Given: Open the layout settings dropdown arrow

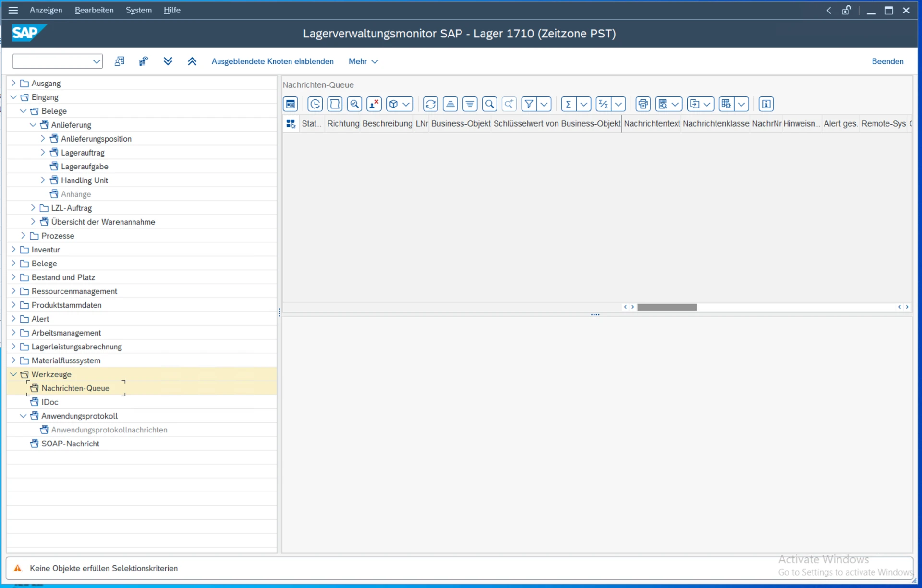Looking at the screenshot, I should (742, 104).
